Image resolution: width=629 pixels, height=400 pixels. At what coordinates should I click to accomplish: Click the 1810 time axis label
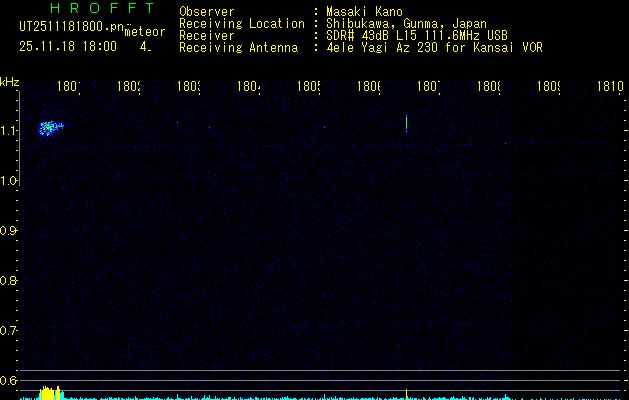coord(610,86)
